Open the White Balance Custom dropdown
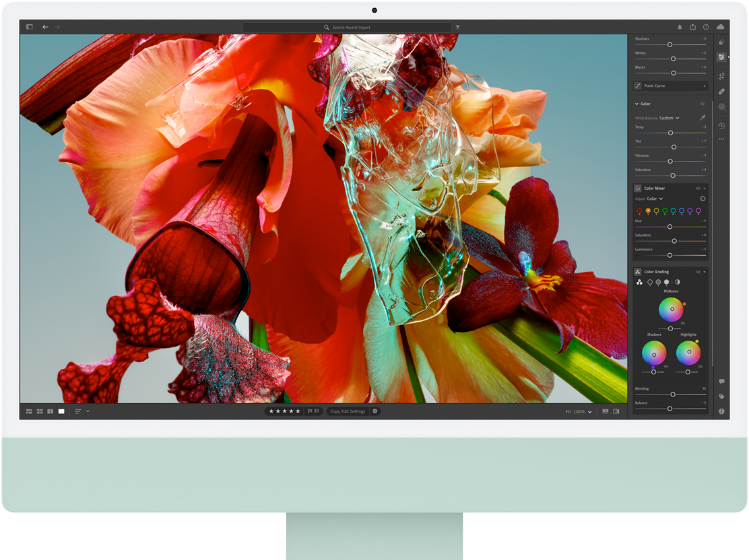749x560 pixels. pos(669,118)
